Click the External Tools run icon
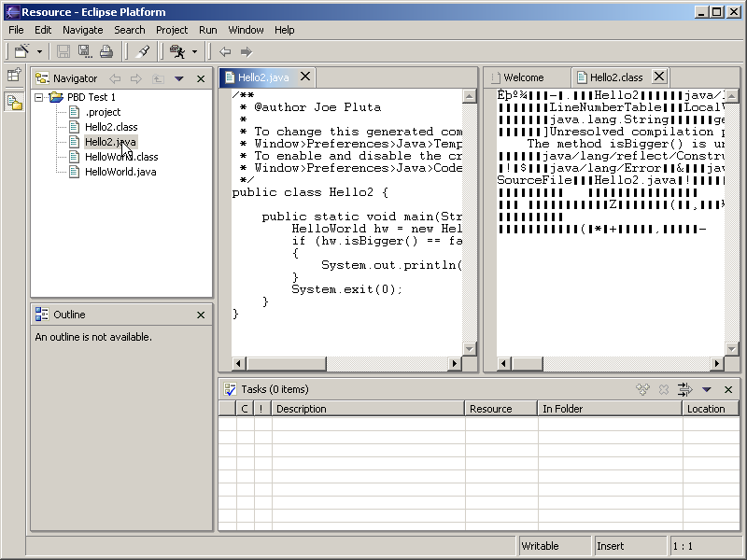Image resolution: width=747 pixels, height=560 pixels. tap(177, 51)
